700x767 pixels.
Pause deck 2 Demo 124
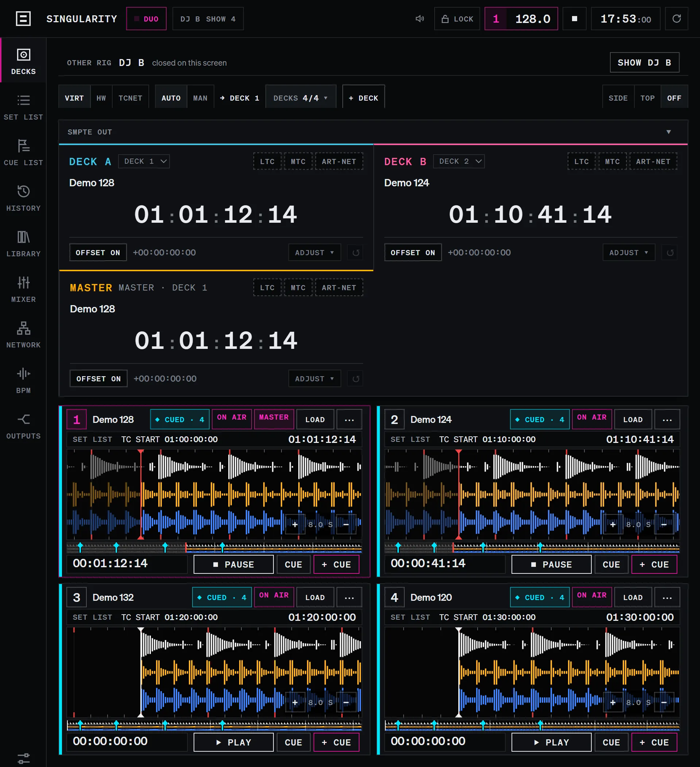click(x=551, y=564)
